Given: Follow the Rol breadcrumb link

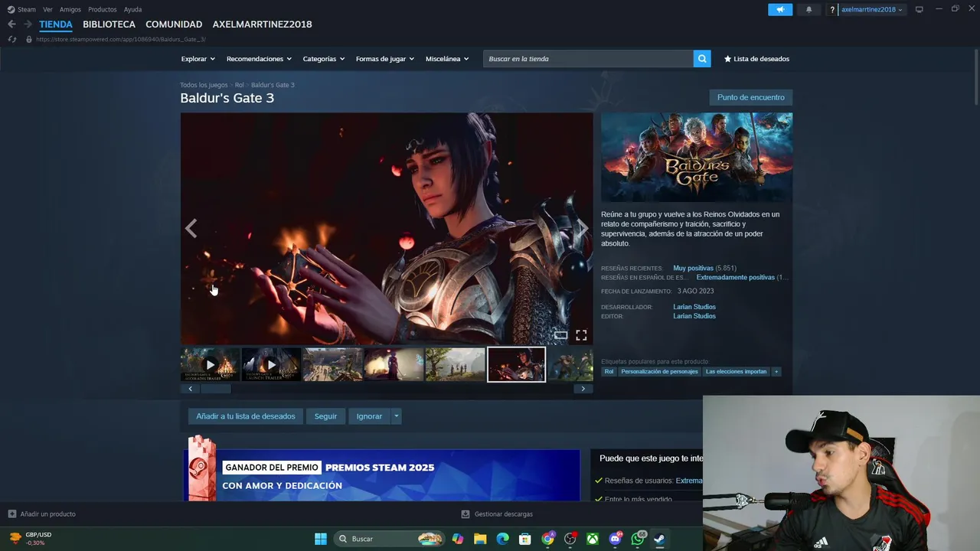Looking at the screenshot, I should coord(240,85).
